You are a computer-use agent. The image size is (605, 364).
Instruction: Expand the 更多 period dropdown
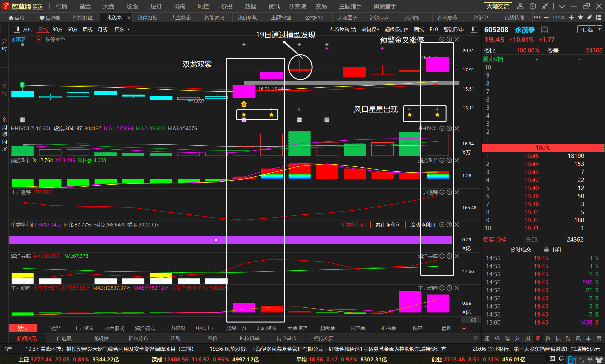(122, 30)
